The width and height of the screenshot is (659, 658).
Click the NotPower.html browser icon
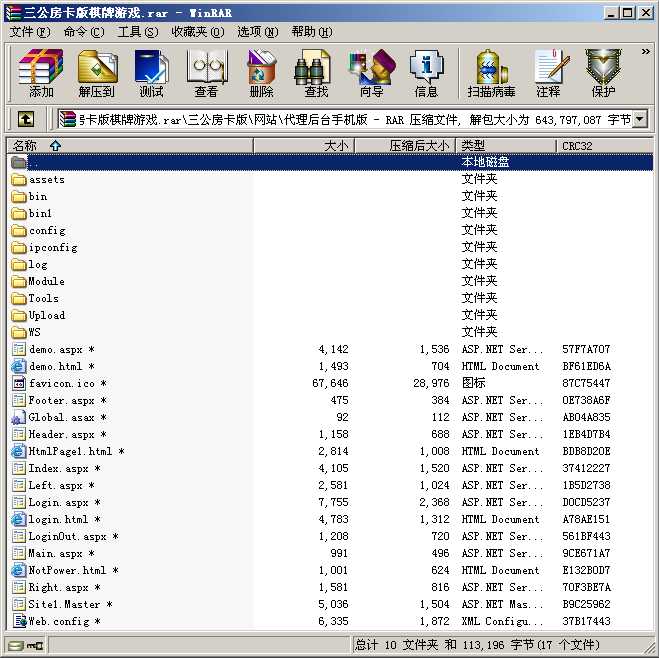point(19,570)
